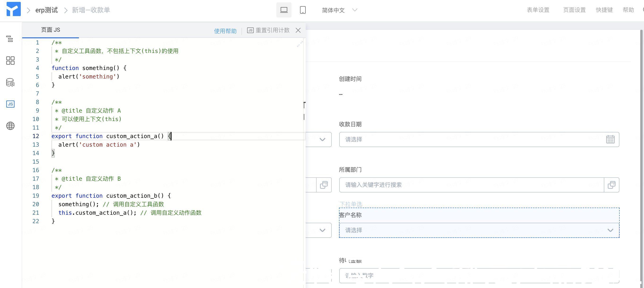This screenshot has height=288, width=644.
Task: Click 新增-收款单 breadcrumb title
Action: (91, 10)
